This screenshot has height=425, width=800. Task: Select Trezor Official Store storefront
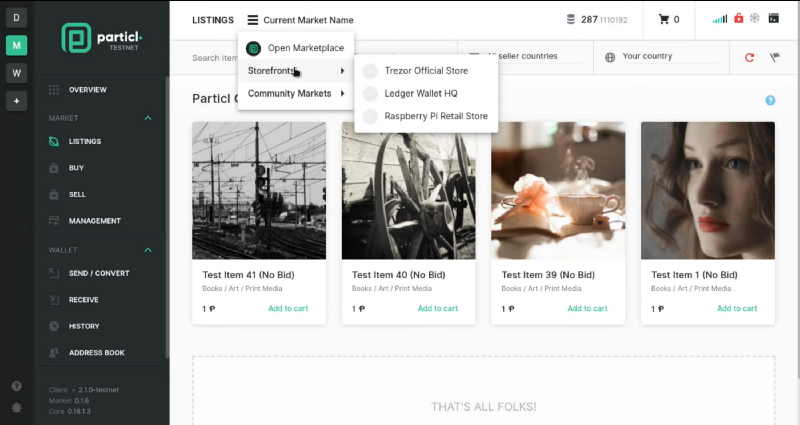pyautogui.click(x=426, y=71)
